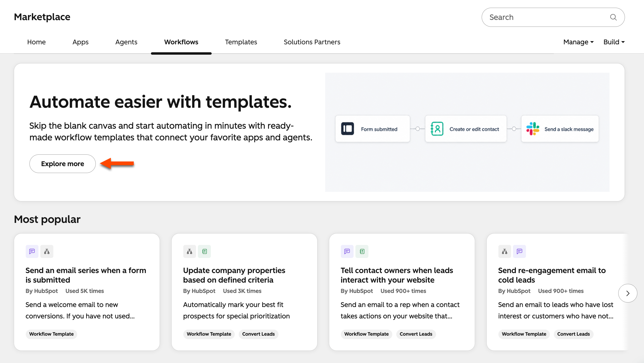Screen dimensions: 644x363
Task: Click the search magnifier icon
Action: (613, 17)
